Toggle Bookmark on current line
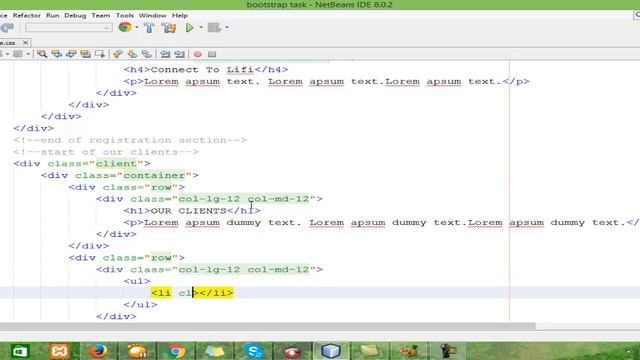This screenshot has height=360, width=640. click(x=147, y=54)
